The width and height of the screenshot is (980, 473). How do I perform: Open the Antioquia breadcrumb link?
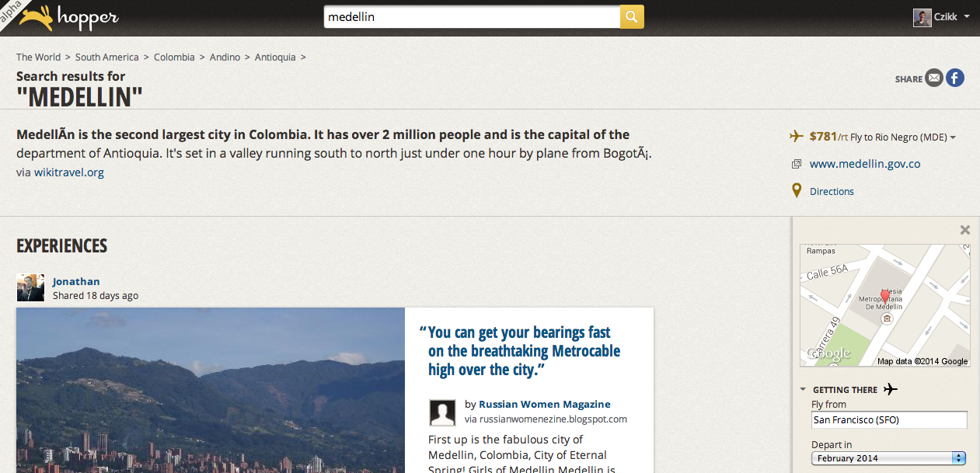pos(275,57)
